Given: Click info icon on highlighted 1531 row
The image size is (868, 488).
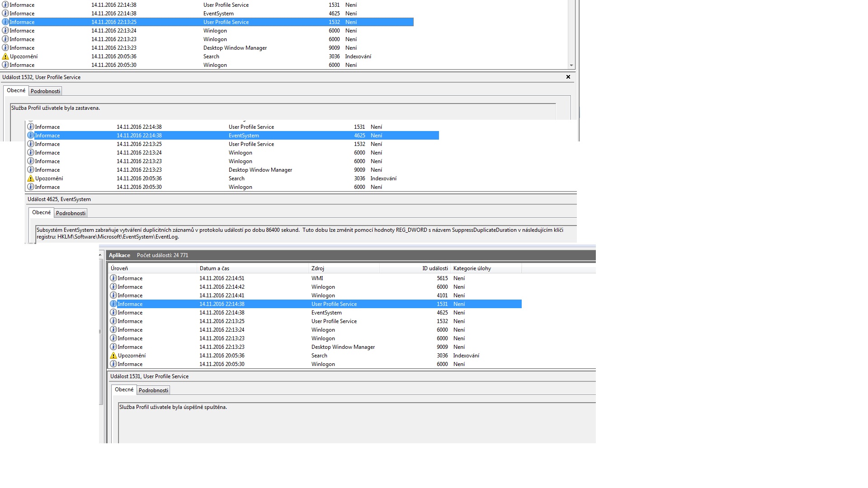Looking at the screenshot, I should pyautogui.click(x=113, y=304).
